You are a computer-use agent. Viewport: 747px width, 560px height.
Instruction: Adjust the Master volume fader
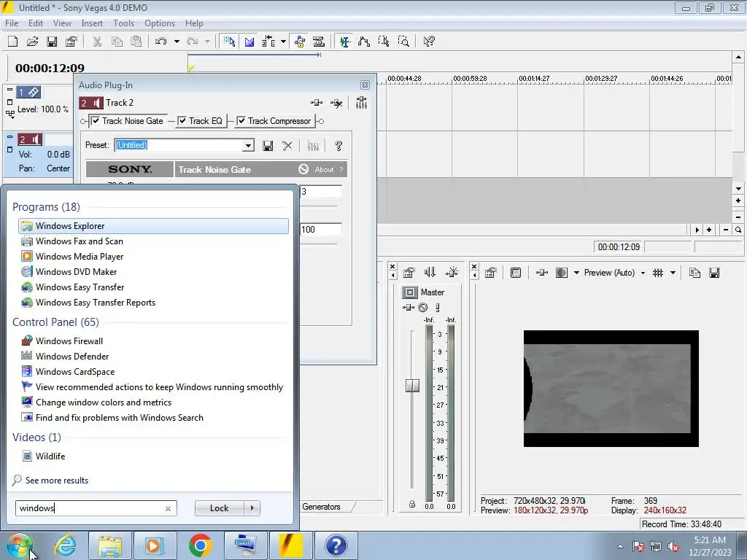(412, 385)
